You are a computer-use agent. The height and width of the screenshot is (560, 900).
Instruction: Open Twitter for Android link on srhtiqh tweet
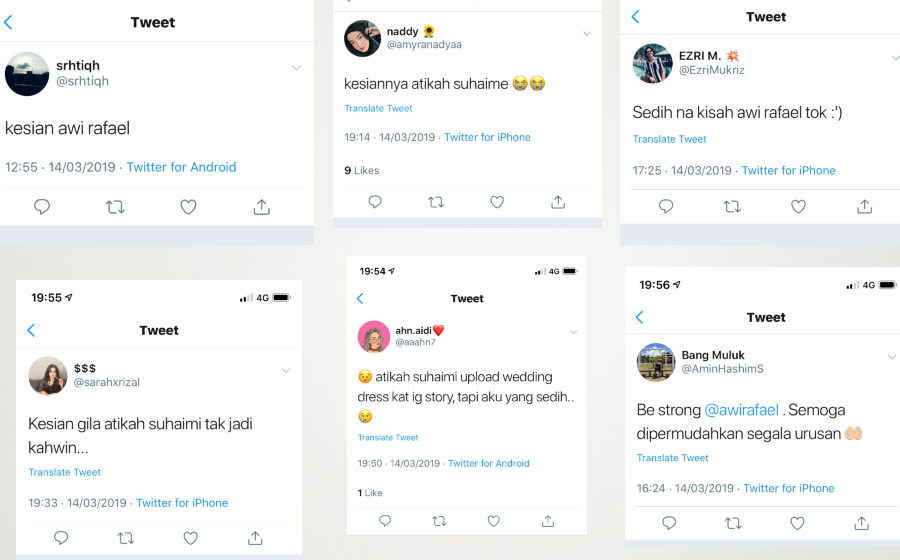pyautogui.click(x=181, y=167)
